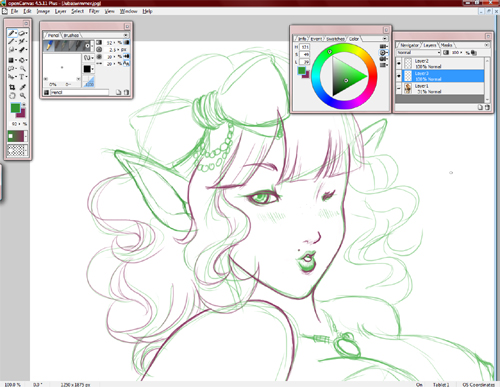Switch to the Swatches tab

click(x=335, y=39)
